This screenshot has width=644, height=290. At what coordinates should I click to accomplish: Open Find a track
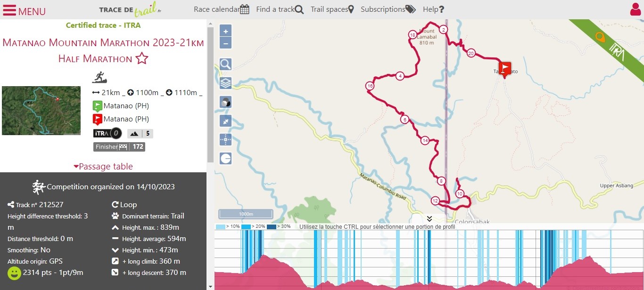280,9
